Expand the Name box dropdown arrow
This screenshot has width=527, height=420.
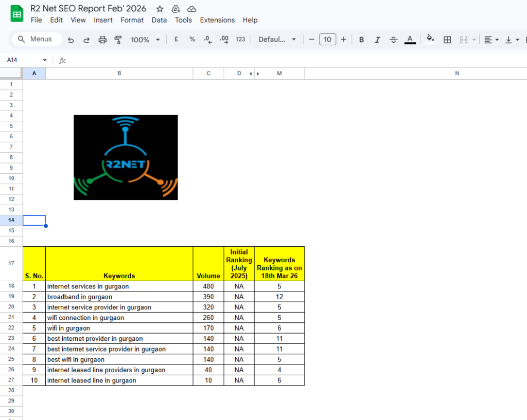pos(45,60)
